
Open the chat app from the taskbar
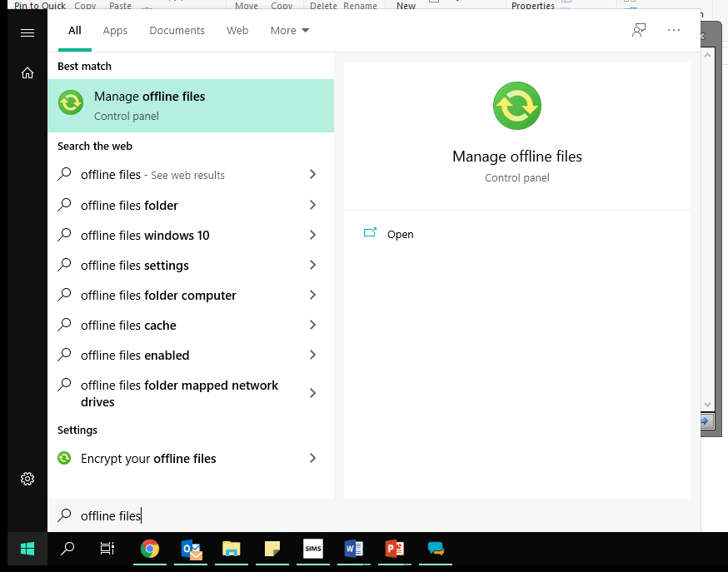point(436,549)
